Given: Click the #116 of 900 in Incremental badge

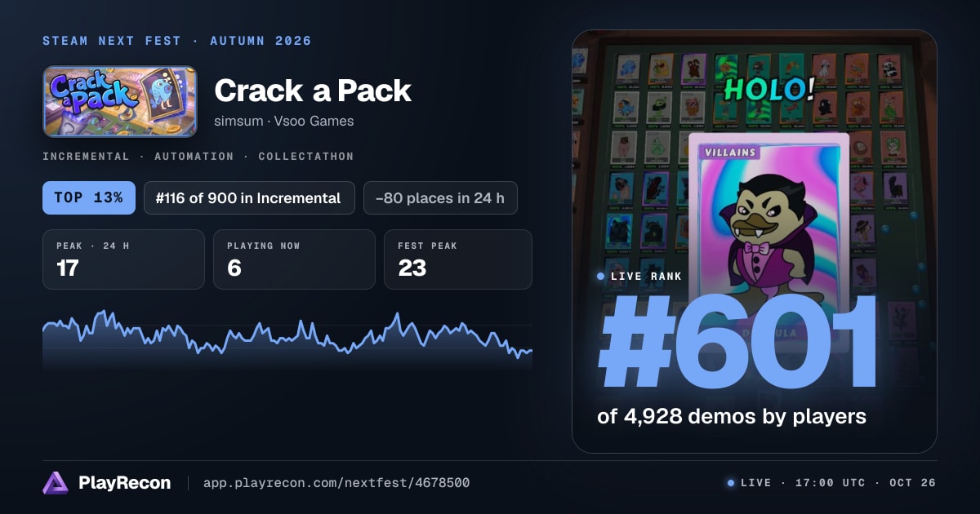Looking at the screenshot, I should (x=249, y=197).
